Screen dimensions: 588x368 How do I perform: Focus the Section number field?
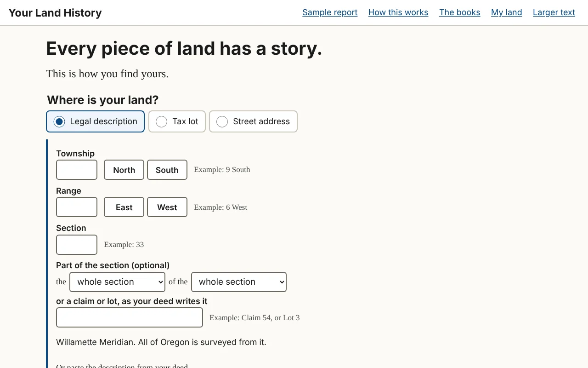click(77, 245)
